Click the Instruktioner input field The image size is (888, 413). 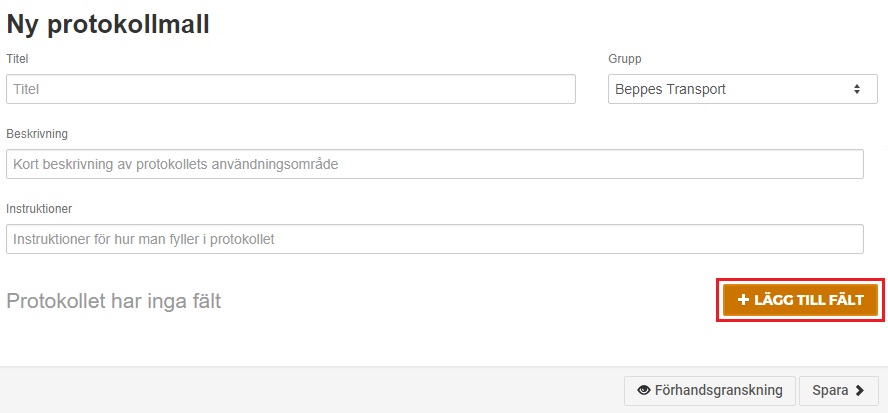[434, 239]
